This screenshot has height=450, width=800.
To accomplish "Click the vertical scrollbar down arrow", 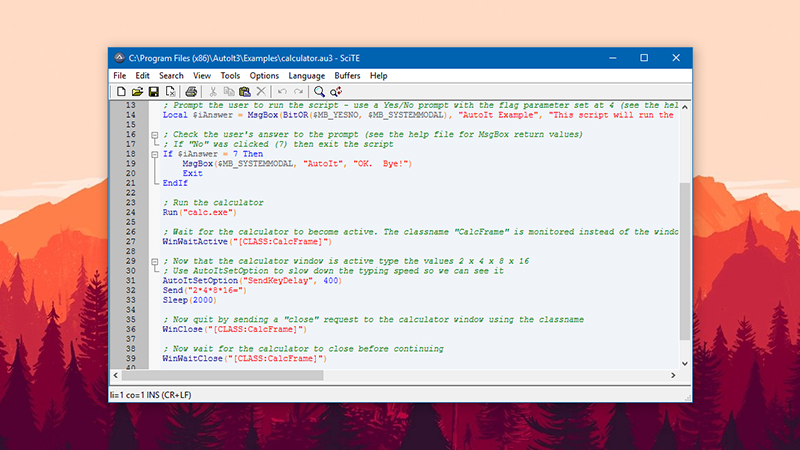I will point(685,364).
